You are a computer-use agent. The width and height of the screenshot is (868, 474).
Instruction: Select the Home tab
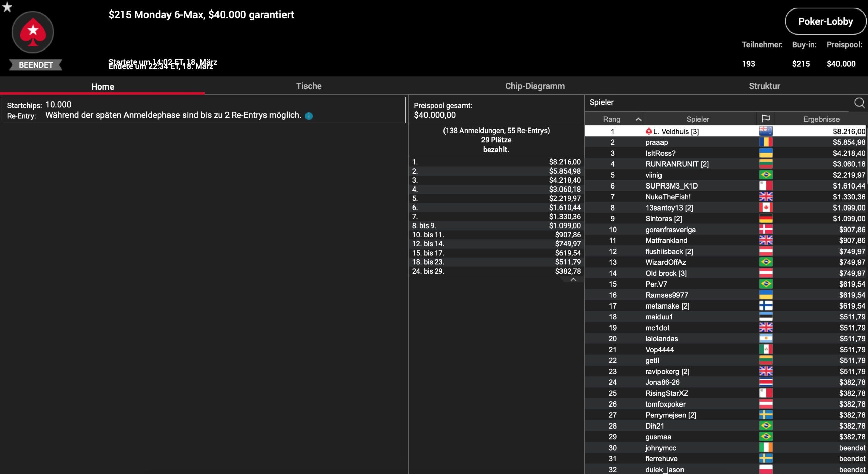[102, 86]
